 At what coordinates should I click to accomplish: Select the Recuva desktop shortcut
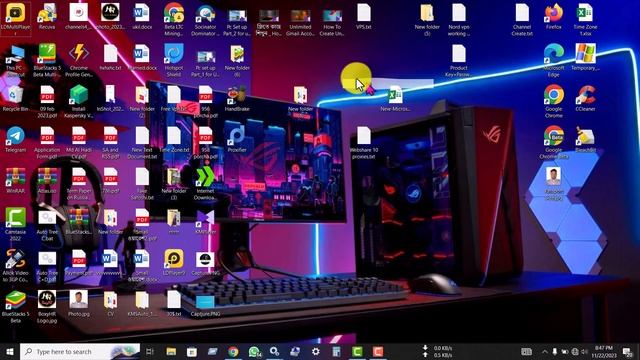tap(47, 16)
